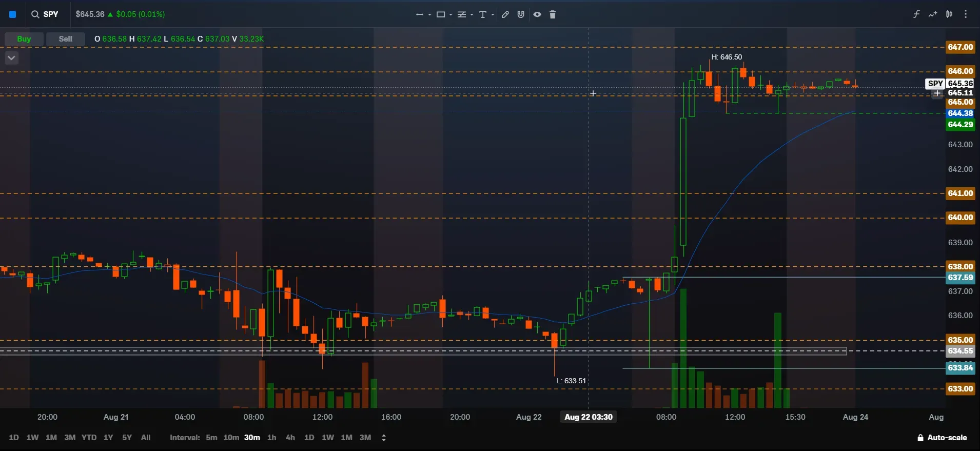Set interval to 1M
980x451 pixels.
tap(347, 438)
